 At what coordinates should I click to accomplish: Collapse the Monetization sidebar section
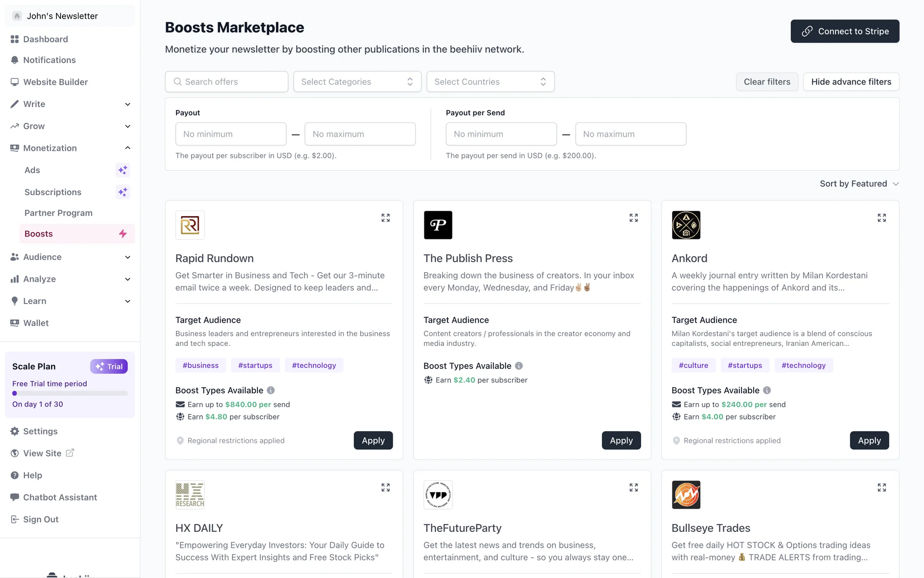pos(128,148)
